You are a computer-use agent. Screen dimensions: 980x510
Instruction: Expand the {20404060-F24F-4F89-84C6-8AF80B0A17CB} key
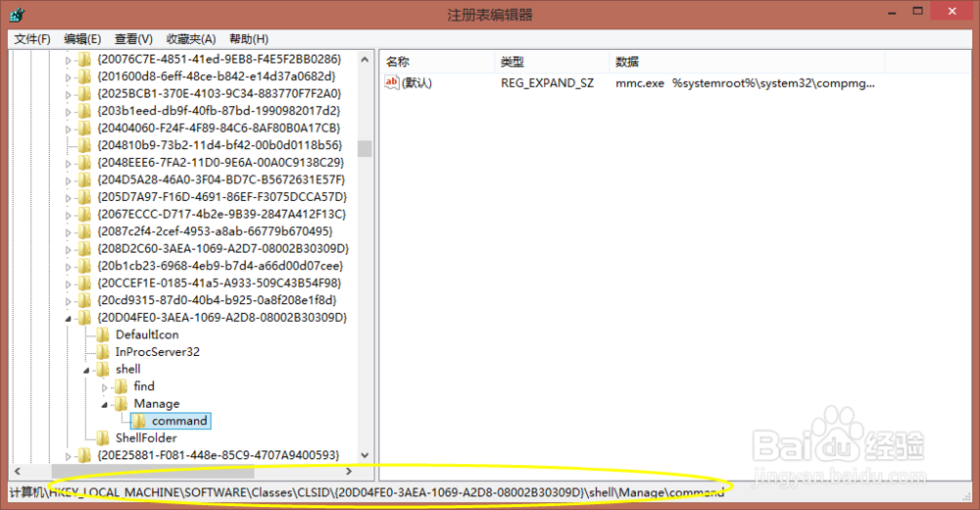click(69, 128)
